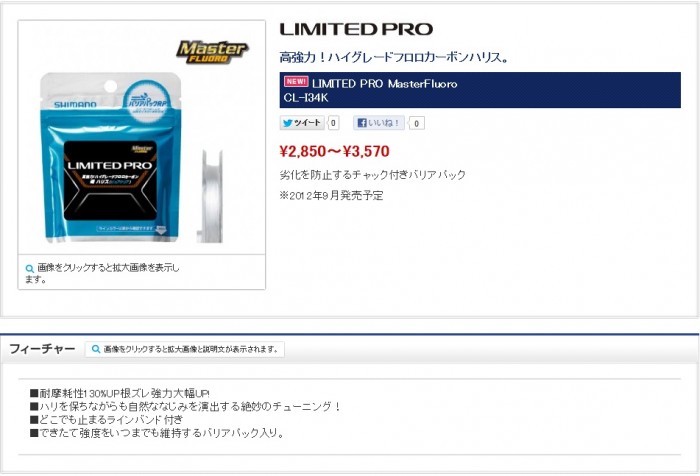Click the いいね！ like button
The height and width of the screenshot is (476, 700).
click(x=379, y=123)
